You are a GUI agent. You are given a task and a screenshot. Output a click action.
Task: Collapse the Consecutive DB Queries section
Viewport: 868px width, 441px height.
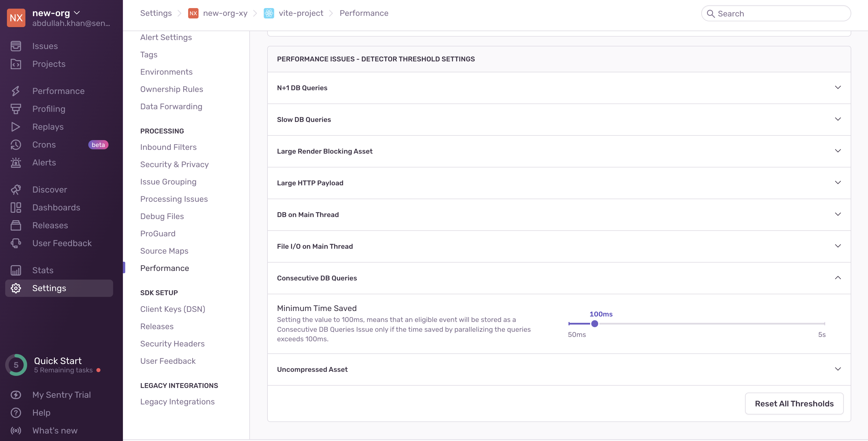pos(838,278)
